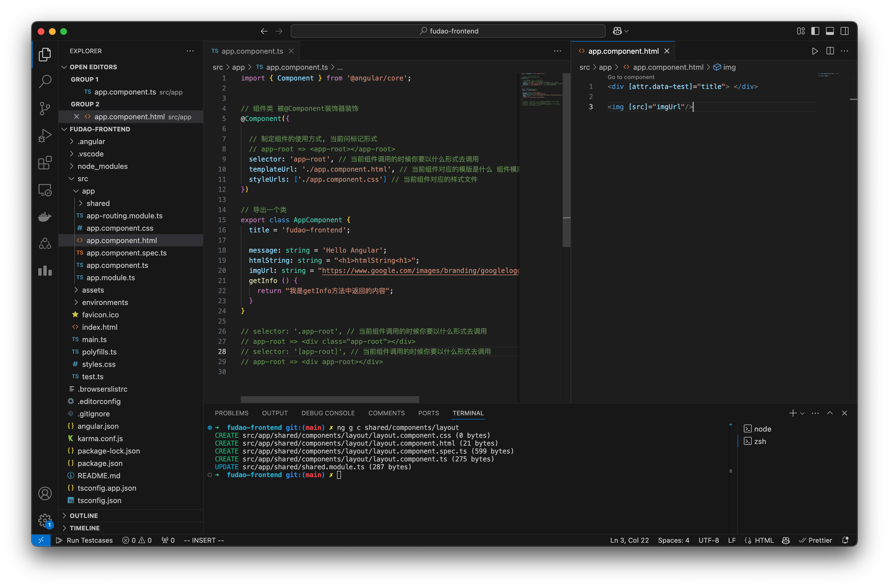Select the zsh terminal session

(x=761, y=441)
